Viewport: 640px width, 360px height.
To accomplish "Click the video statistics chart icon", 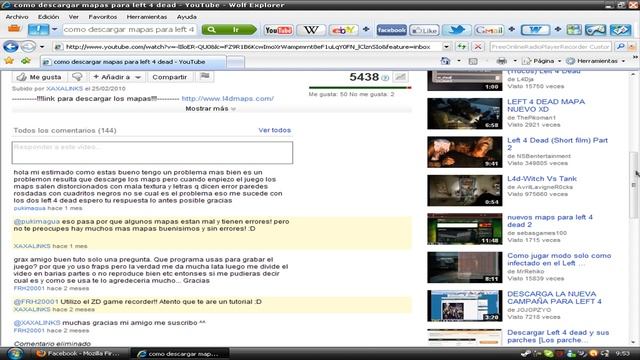I will (400, 77).
